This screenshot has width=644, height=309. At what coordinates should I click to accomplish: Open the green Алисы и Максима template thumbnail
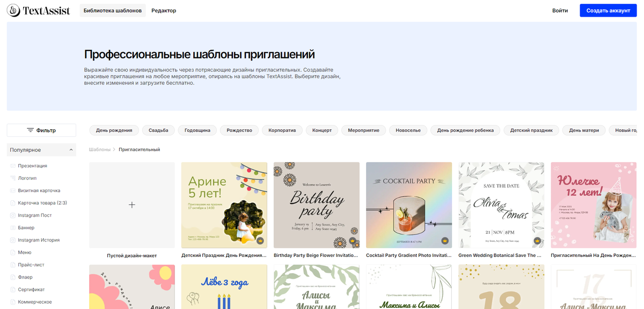(317, 287)
